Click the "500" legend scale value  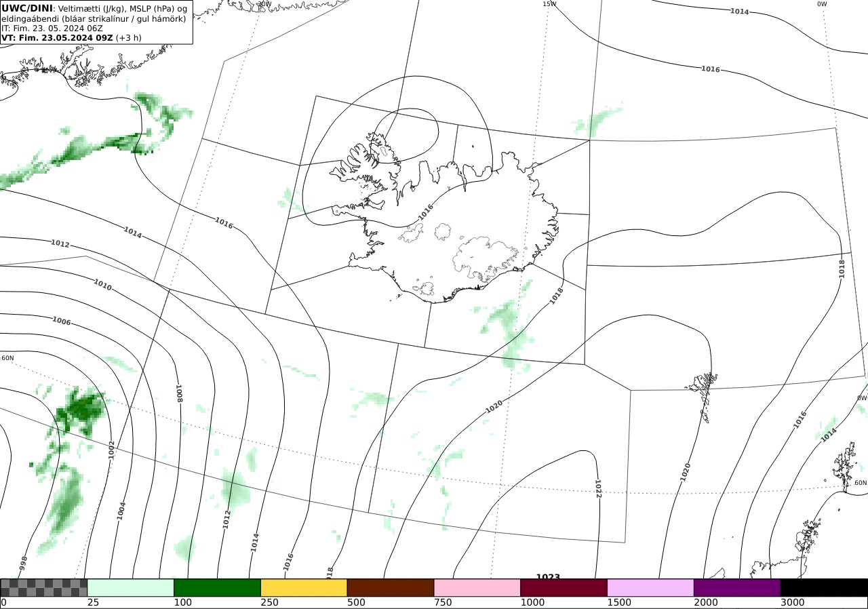pos(356,603)
